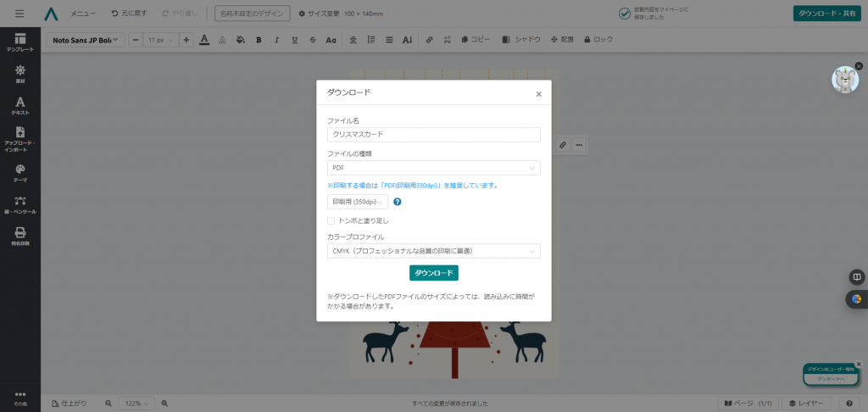
Task: Click 元に戻す undo
Action: coord(129,14)
